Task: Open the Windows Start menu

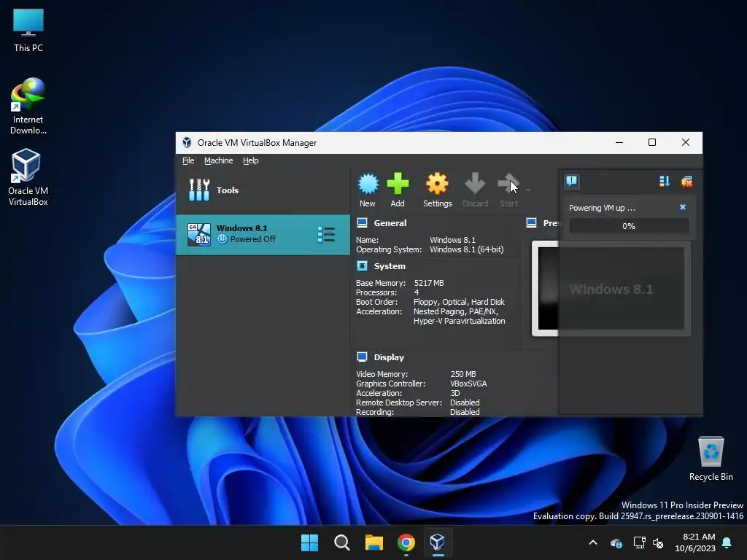Action: (x=309, y=542)
